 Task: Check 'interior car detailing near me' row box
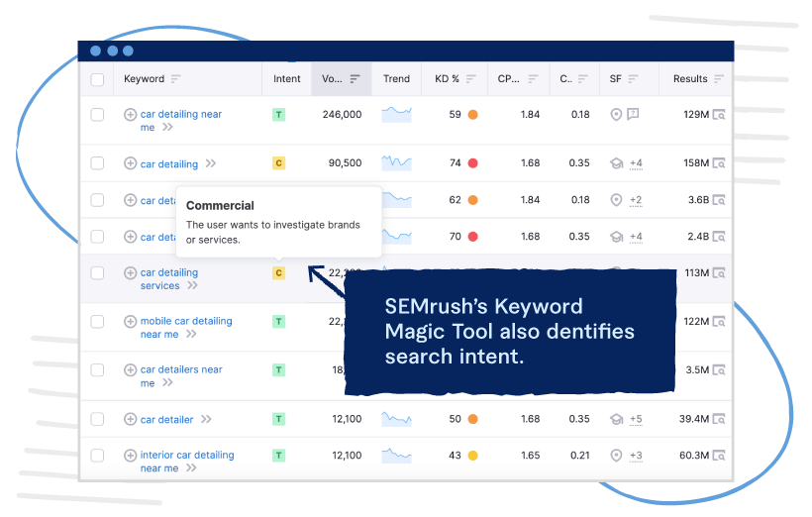click(97, 456)
